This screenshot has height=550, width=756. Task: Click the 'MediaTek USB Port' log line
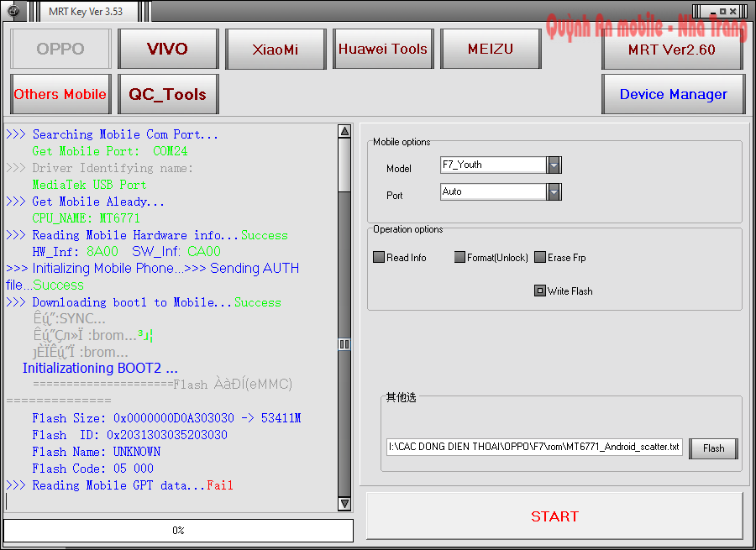pos(89,185)
